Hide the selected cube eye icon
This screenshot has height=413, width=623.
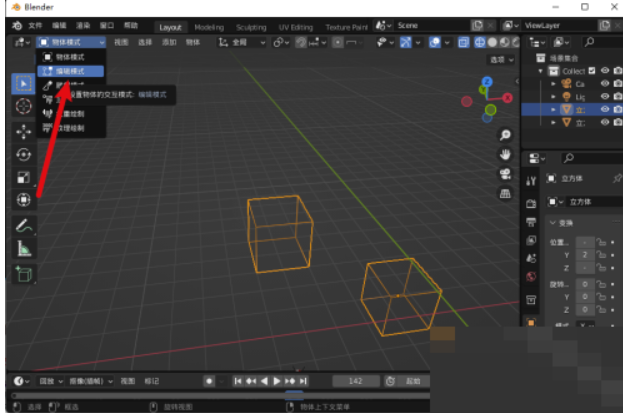(x=605, y=109)
